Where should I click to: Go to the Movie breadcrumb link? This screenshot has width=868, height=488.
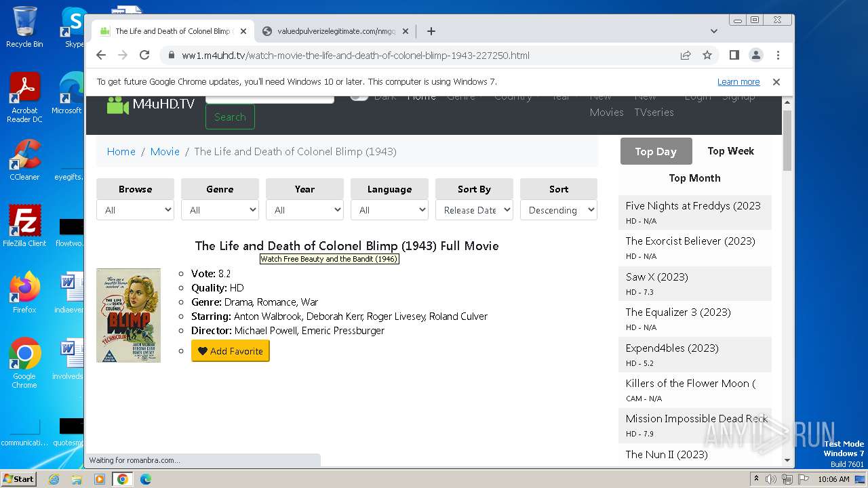click(165, 152)
